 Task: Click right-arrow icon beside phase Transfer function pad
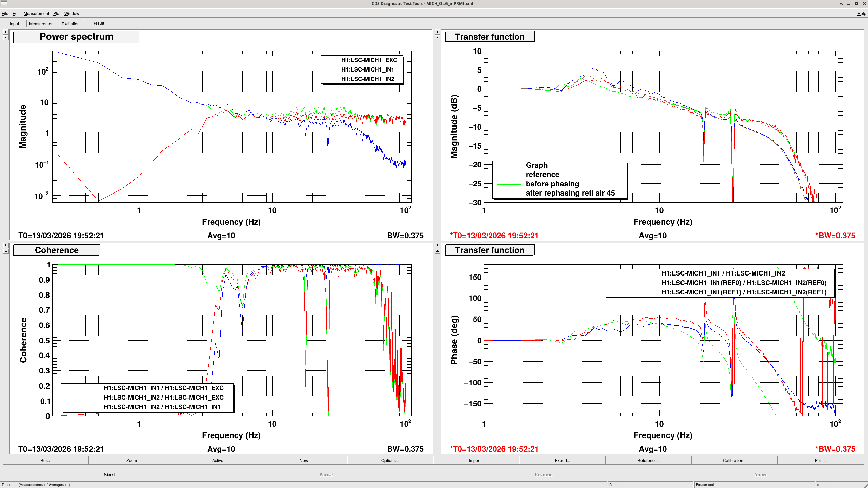(x=437, y=245)
